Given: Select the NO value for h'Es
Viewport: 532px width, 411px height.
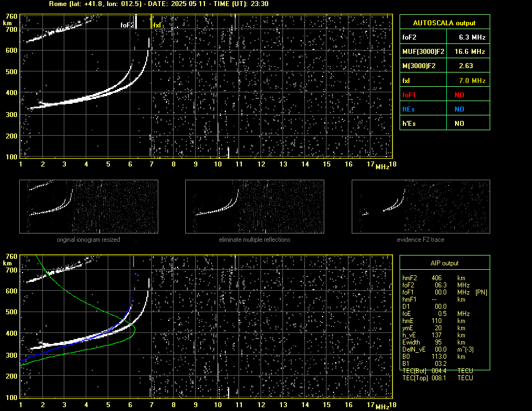Looking at the screenshot, I should point(459,124).
